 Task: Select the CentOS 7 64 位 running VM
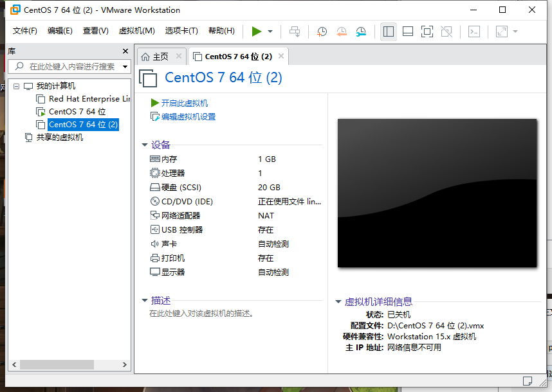77,111
